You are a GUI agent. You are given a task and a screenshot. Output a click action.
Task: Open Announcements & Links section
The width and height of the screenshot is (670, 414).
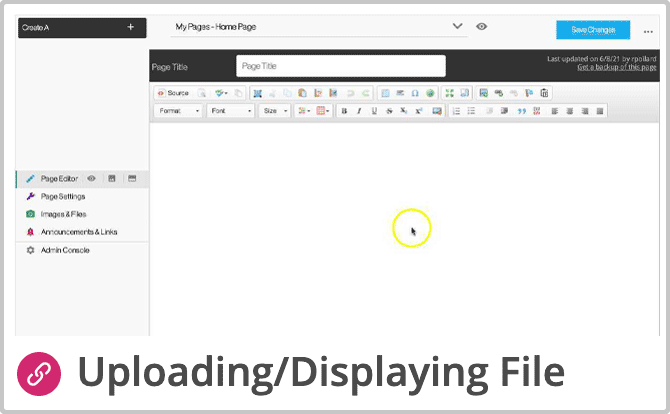78,232
